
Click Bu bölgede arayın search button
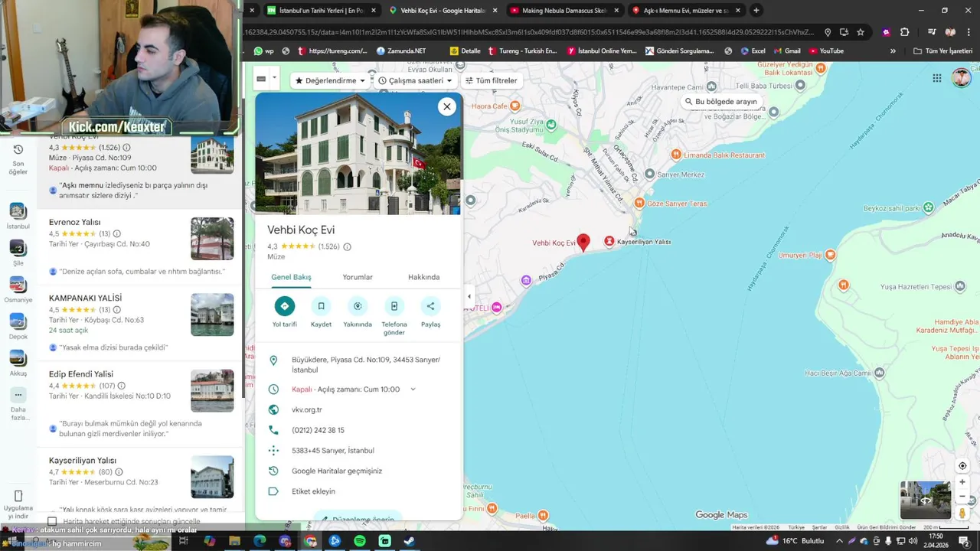(x=721, y=101)
